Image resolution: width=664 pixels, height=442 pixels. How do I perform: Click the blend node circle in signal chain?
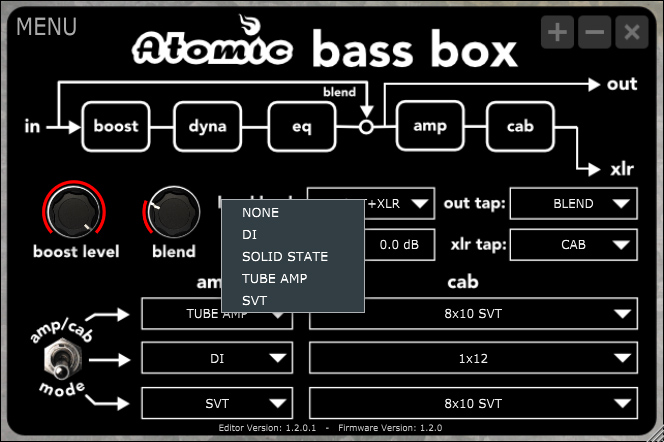[x=366, y=127]
